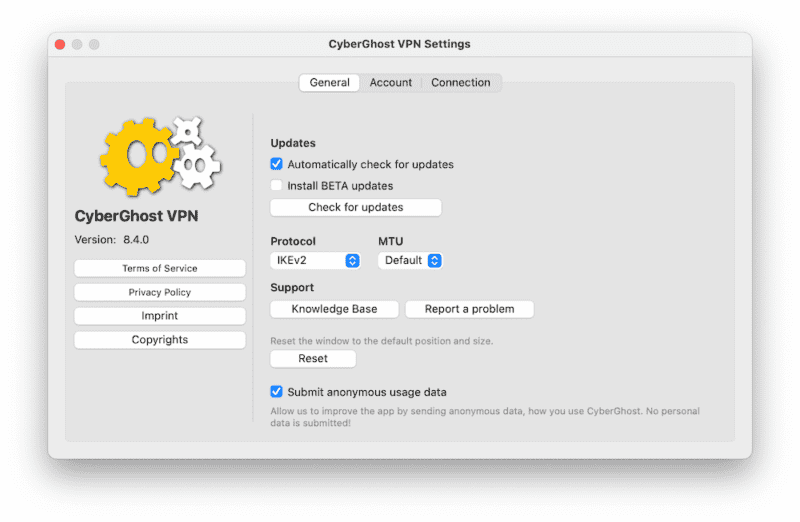Click the grey minimize window button
Image resolution: width=800 pixels, height=522 pixels.
click(77, 44)
